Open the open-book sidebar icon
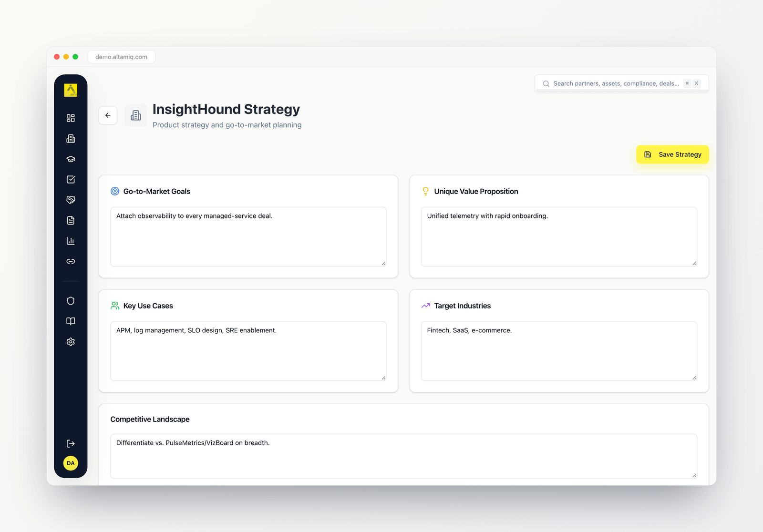Screen dimensions: 763x532 coord(71,321)
